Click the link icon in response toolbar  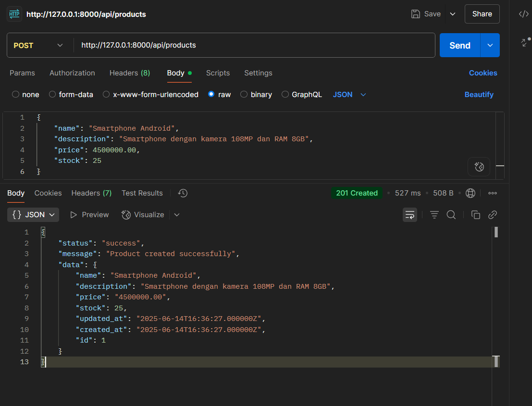point(492,215)
